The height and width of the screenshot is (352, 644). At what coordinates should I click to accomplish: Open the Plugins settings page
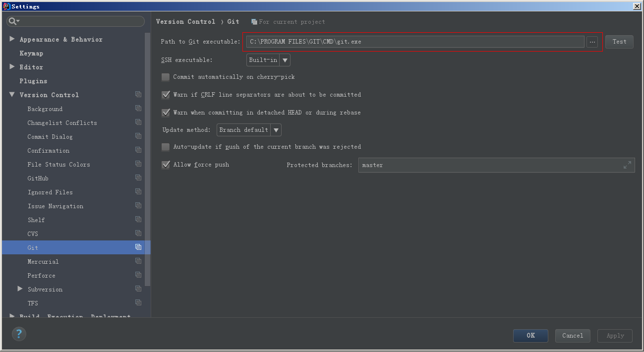pyautogui.click(x=33, y=81)
